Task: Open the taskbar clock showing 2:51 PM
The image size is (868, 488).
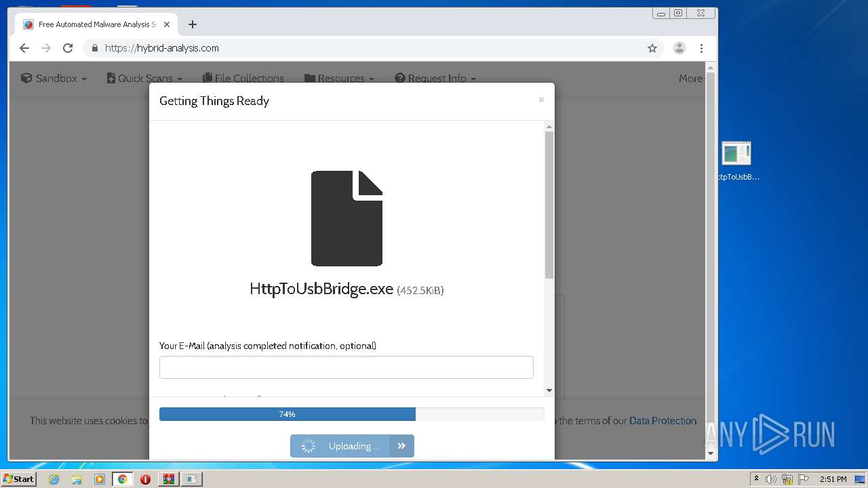Action: point(833,479)
